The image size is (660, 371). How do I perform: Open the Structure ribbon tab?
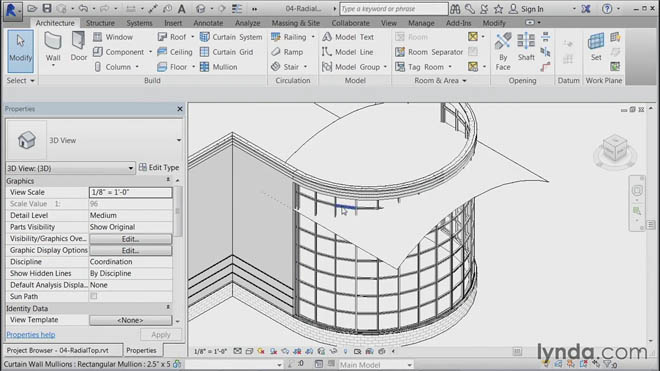(x=100, y=23)
